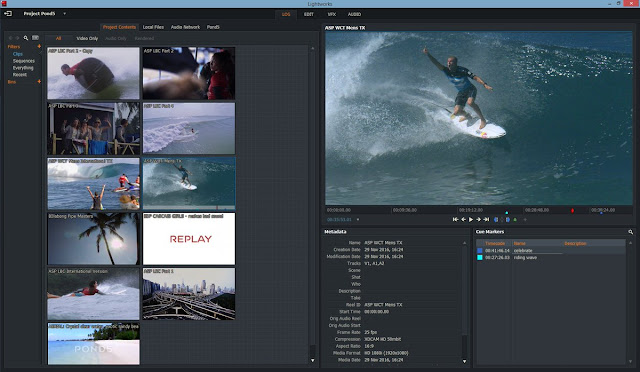Select the ASP LBC Part 3 - Copy thumbnail
Viewport: 640px width, 372px height.
(x=93, y=73)
